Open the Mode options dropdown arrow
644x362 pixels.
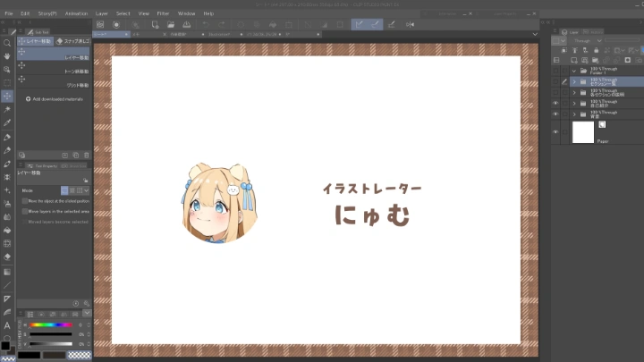[86, 190]
